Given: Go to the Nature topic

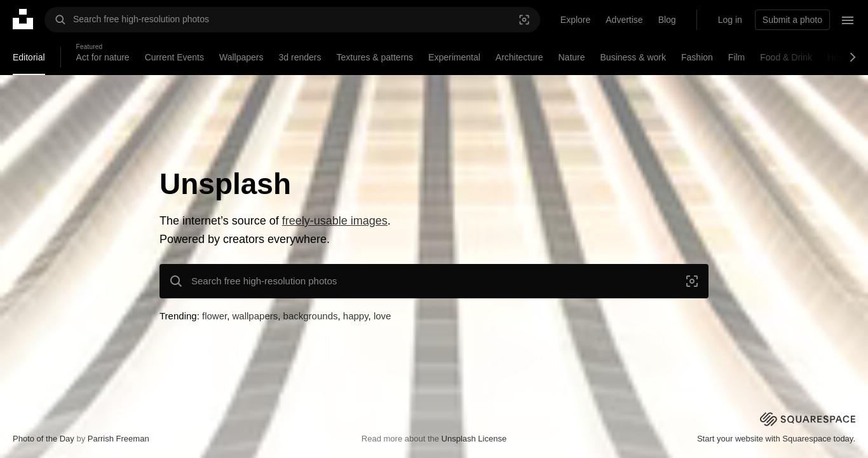Looking at the screenshot, I should (571, 57).
